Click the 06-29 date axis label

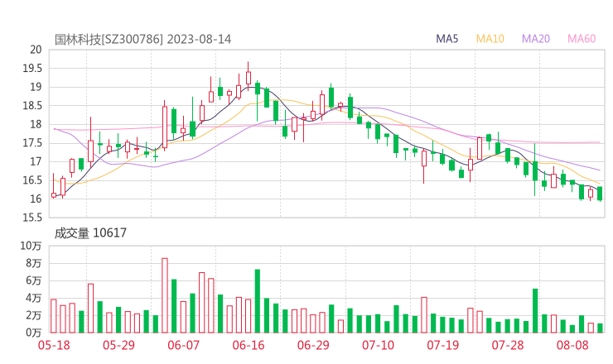pyautogui.click(x=313, y=345)
